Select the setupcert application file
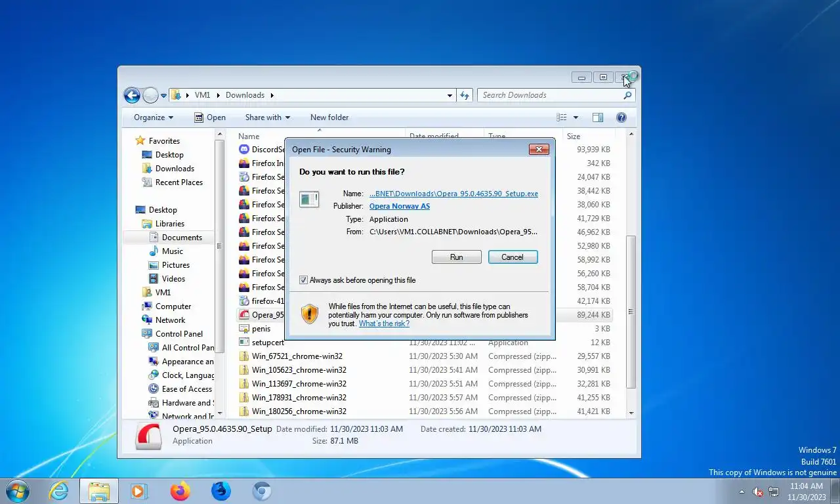 point(268,343)
